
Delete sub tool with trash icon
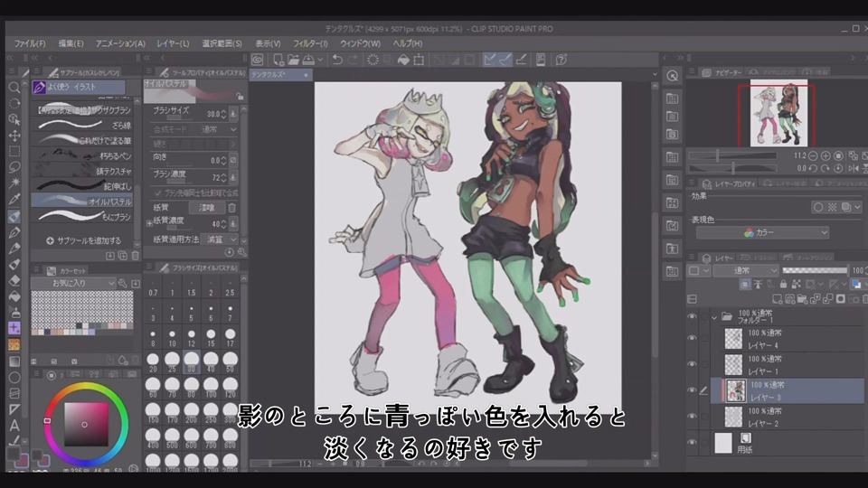[x=135, y=256]
